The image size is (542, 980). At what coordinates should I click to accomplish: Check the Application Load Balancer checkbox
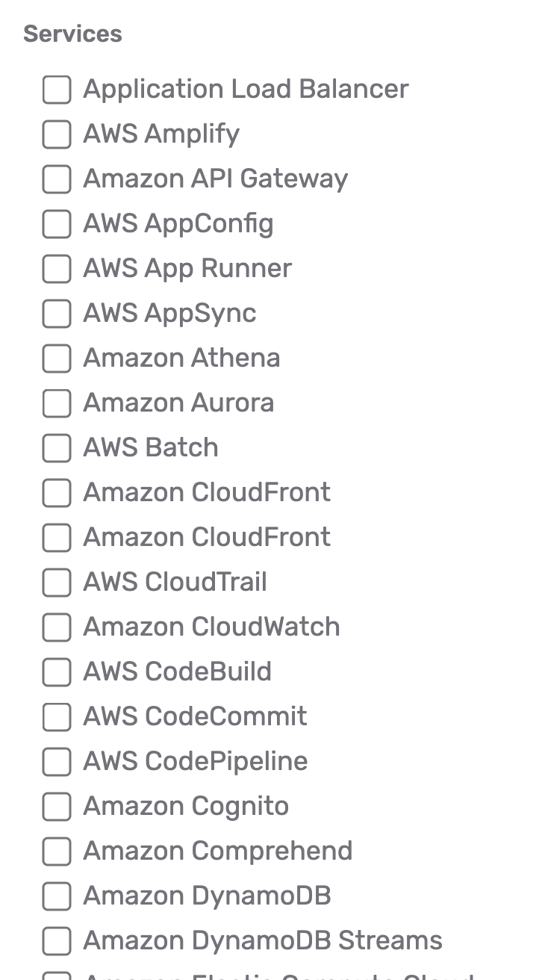pos(56,90)
